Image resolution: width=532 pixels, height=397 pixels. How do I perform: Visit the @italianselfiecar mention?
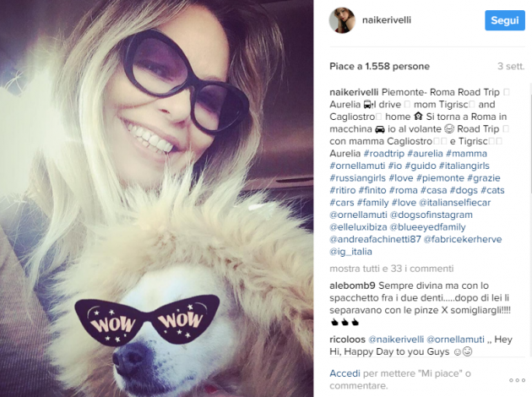click(x=454, y=203)
